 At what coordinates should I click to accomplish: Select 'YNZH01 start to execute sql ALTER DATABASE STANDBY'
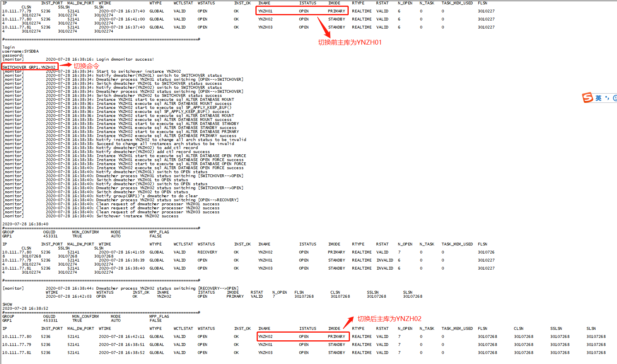168,124
